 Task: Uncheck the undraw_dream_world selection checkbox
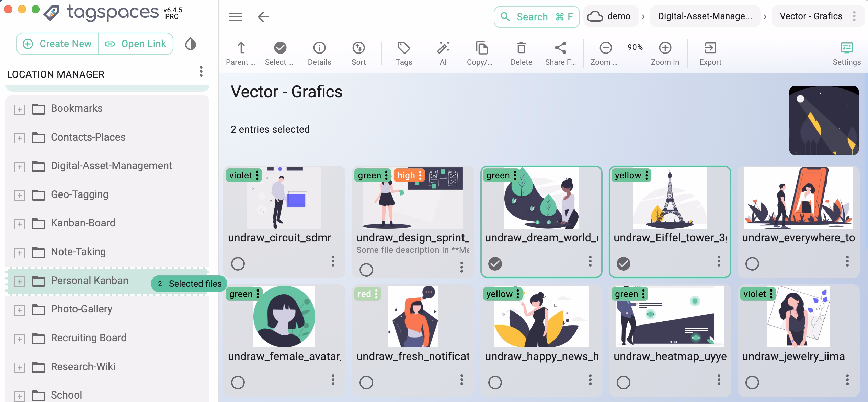495,263
